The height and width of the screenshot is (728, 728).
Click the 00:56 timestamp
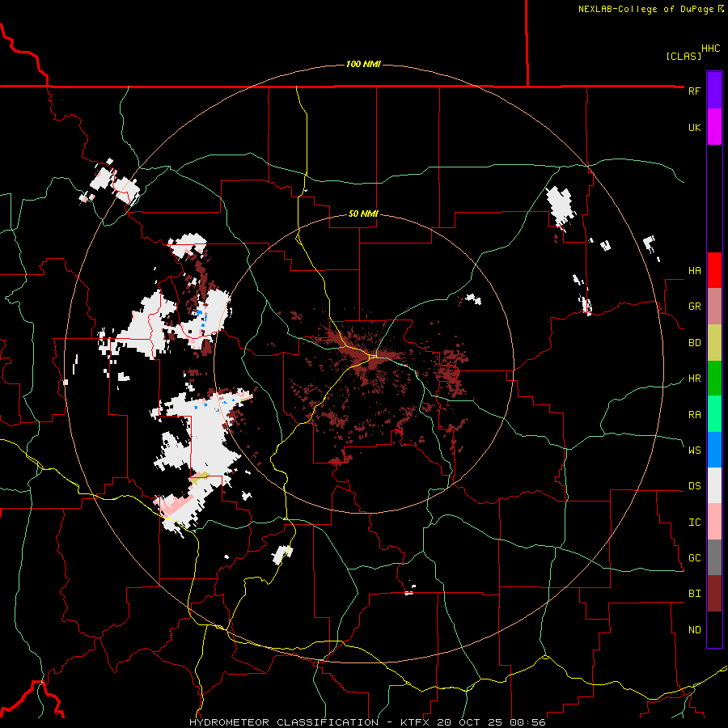pos(527,722)
